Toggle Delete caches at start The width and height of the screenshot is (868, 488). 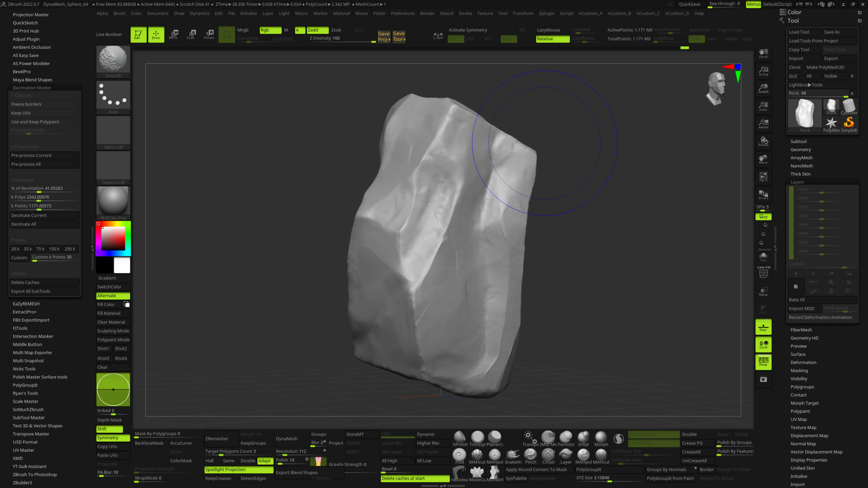click(x=415, y=478)
